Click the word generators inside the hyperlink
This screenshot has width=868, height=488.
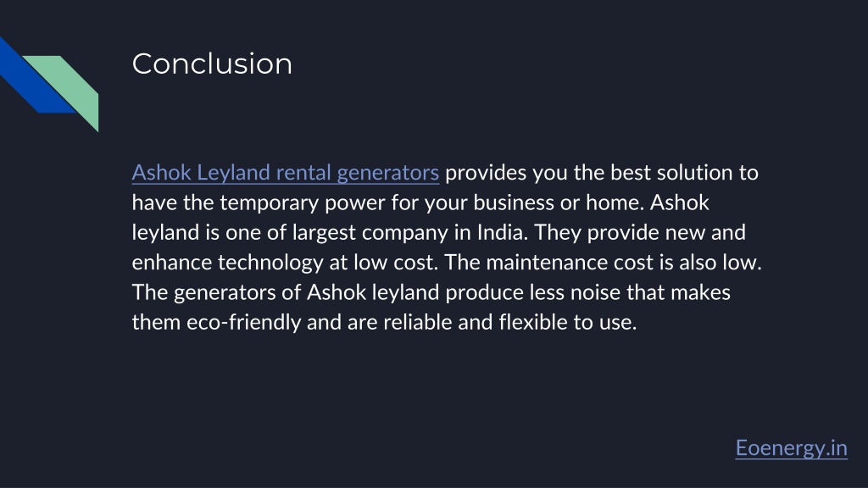pyautogui.click(x=388, y=173)
